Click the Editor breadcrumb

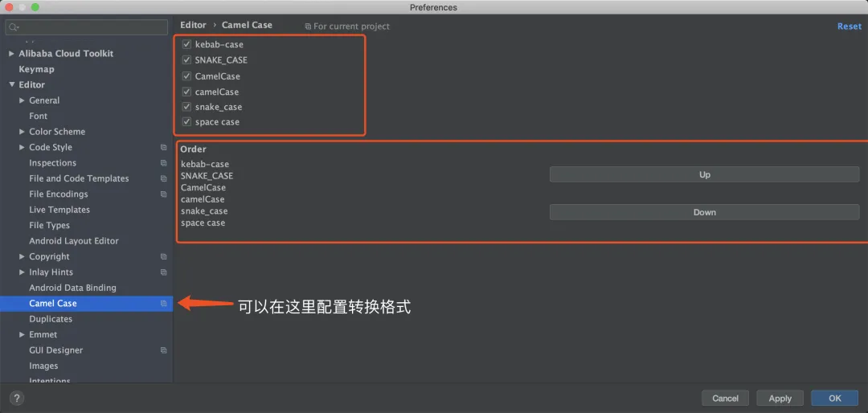[193, 25]
